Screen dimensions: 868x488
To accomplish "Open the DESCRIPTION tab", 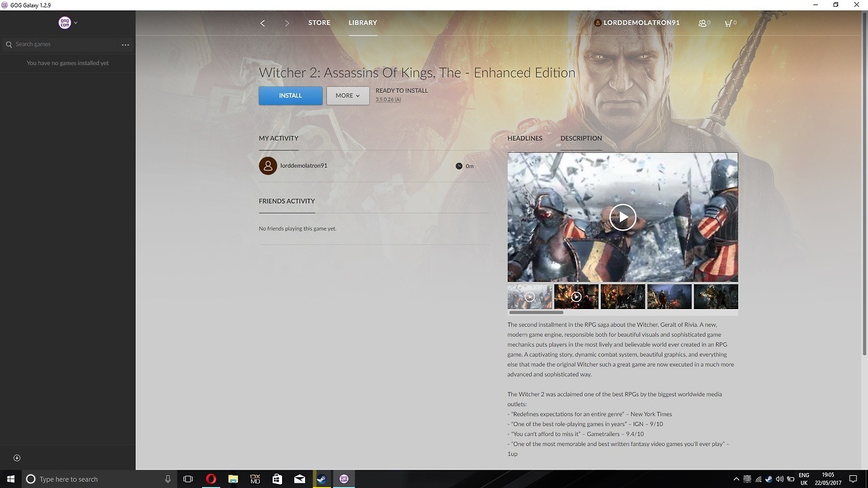I will pos(581,138).
